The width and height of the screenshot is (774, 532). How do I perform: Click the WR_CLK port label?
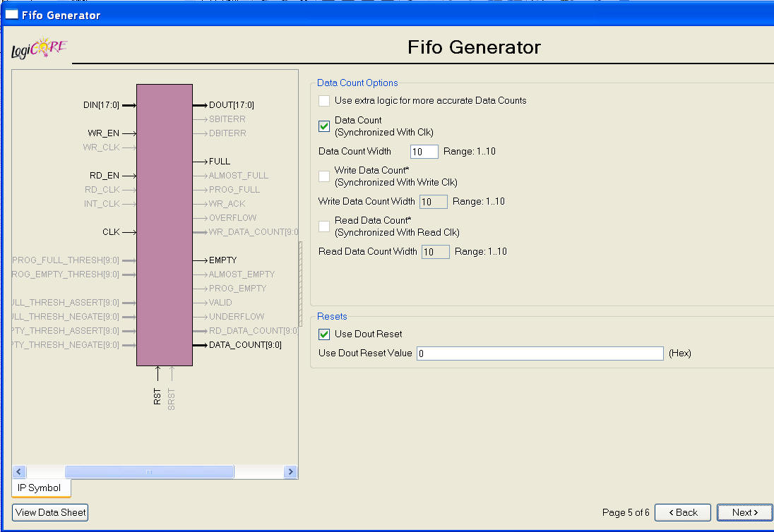101,147
